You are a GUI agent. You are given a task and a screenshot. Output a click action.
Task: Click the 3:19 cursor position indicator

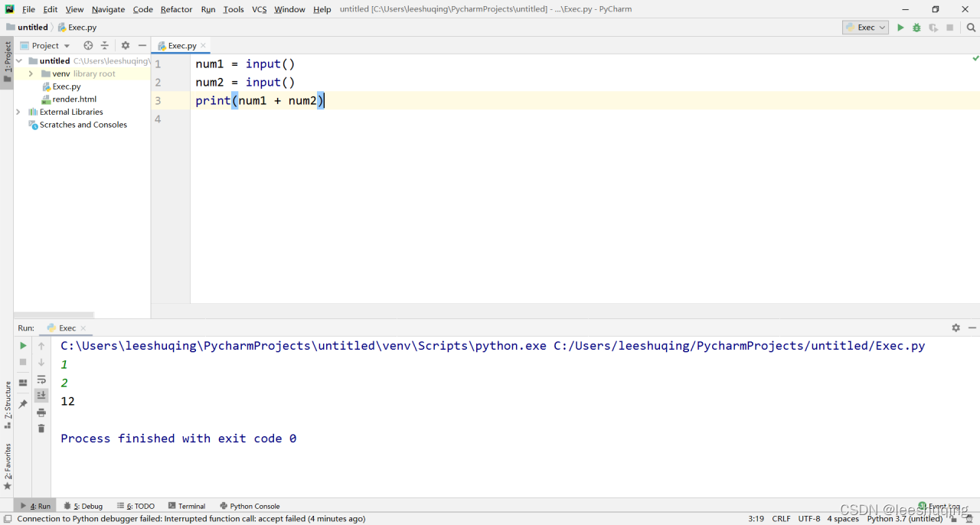tap(756, 519)
